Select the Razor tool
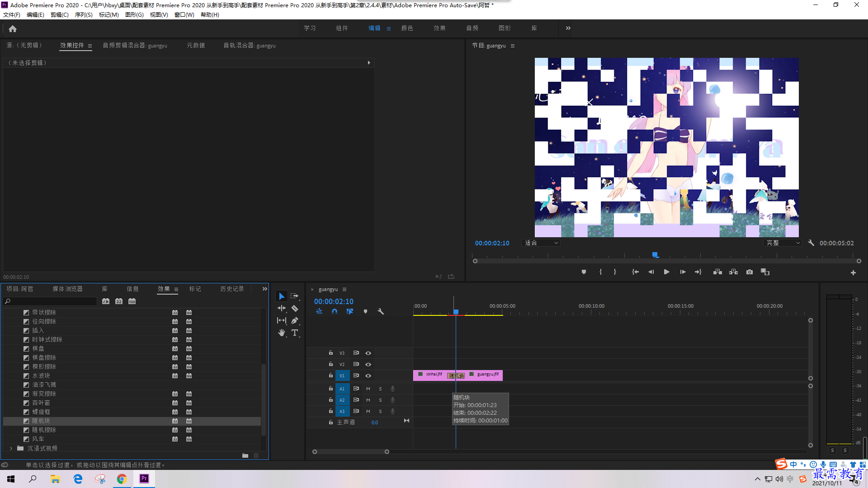The height and width of the screenshot is (488, 868). pyautogui.click(x=295, y=308)
